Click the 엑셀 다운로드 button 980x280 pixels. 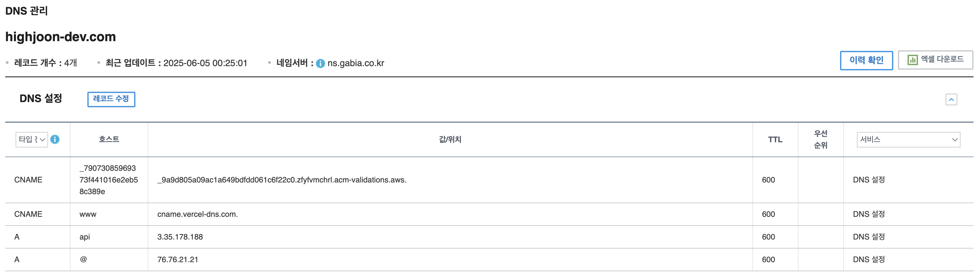(942, 60)
